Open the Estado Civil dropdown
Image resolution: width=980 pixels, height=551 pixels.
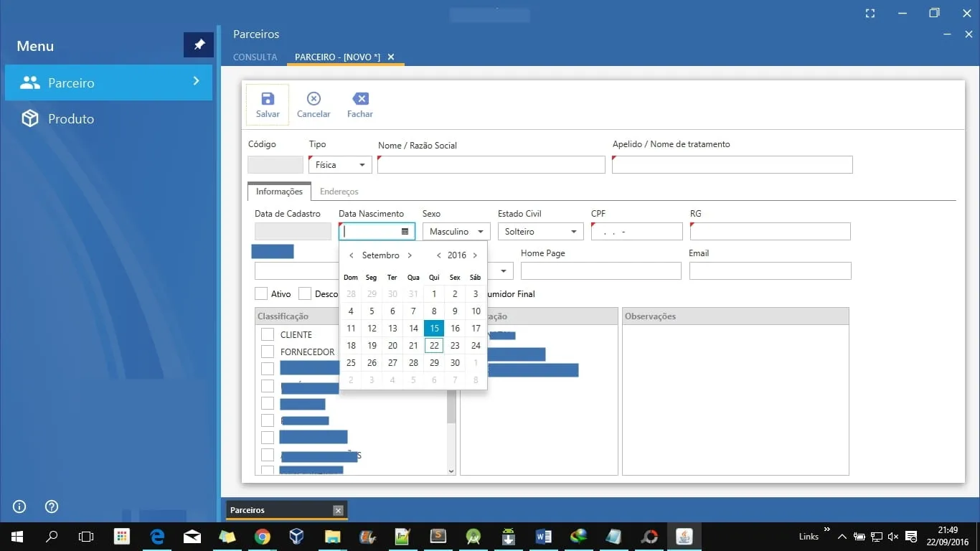541,232
